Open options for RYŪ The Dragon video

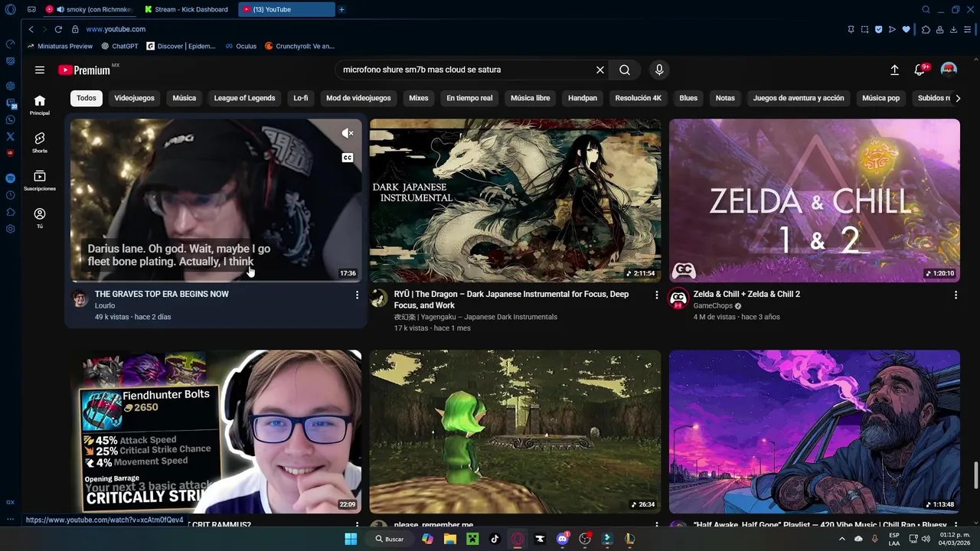(656, 295)
